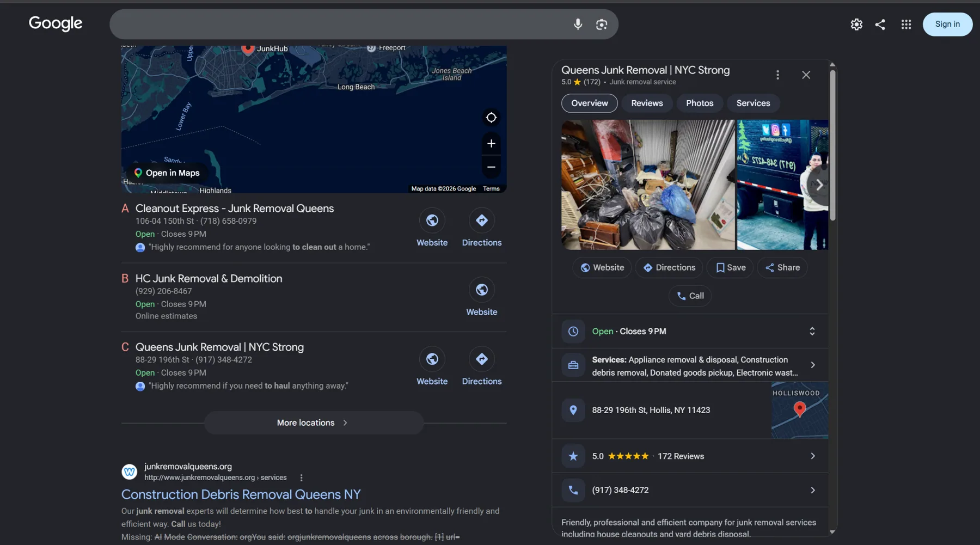This screenshot has height=545, width=980.
Task: Click the Share button in panel
Action: click(x=782, y=268)
